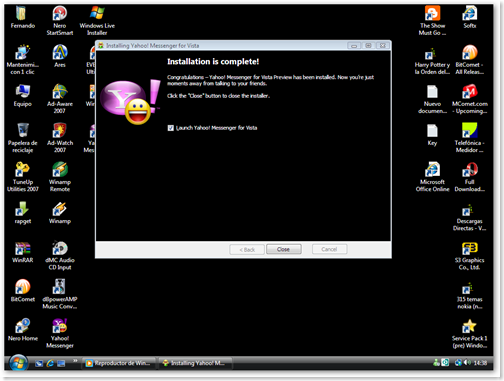Expand the quick launch overflow chevron
504x381 pixels.
75,360
